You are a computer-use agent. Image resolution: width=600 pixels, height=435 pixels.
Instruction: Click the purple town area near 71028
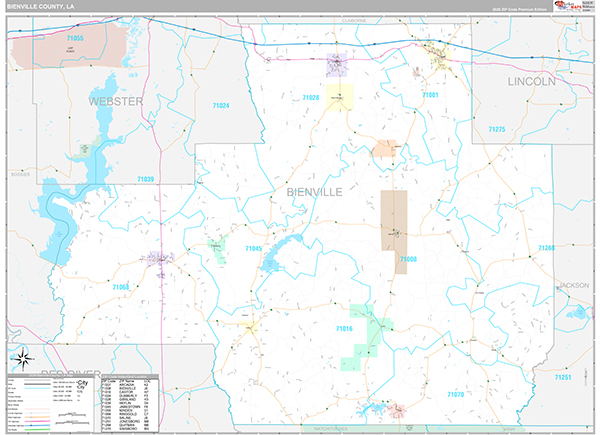pyautogui.click(x=337, y=66)
